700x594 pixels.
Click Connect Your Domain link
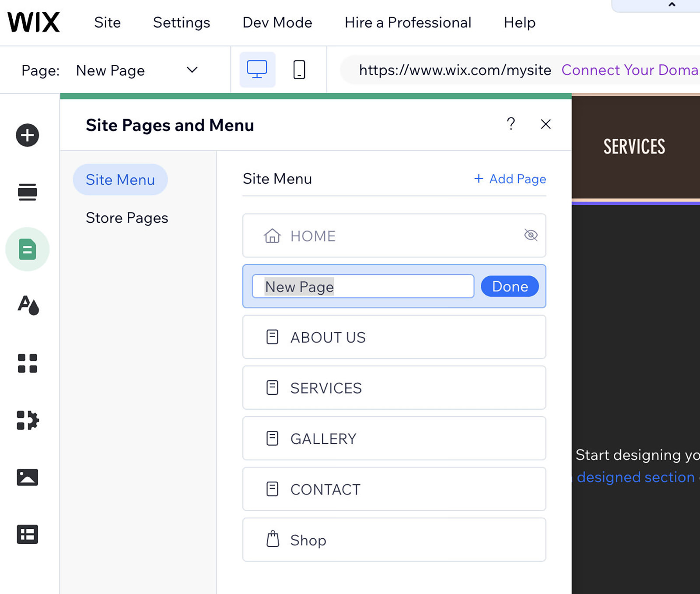coord(630,70)
